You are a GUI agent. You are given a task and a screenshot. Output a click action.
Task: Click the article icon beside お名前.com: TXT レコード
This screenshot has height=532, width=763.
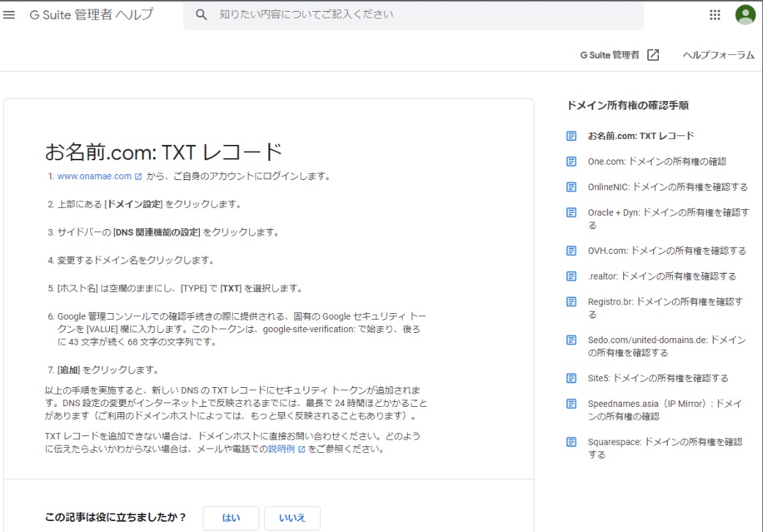pos(570,135)
